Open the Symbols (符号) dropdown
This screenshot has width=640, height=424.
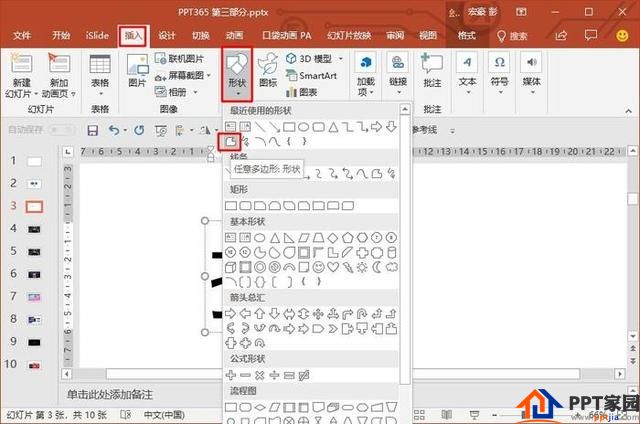pyautogui.click(x=499, y=75)
